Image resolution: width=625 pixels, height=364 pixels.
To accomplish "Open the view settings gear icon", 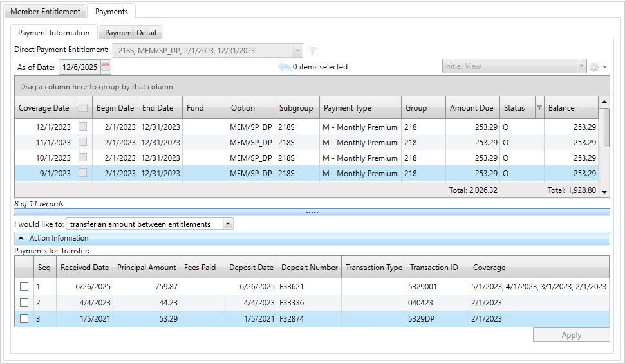I will [594, 67].
